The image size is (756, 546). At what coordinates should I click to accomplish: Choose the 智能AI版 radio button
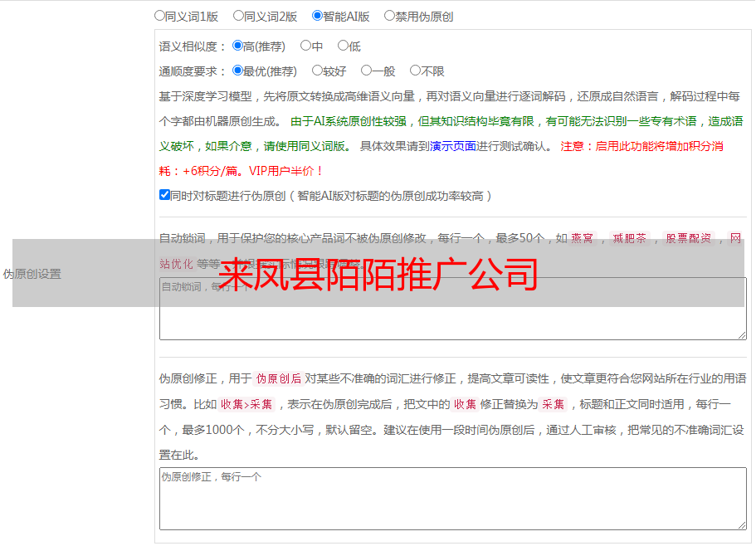click(x=317, y=15)
